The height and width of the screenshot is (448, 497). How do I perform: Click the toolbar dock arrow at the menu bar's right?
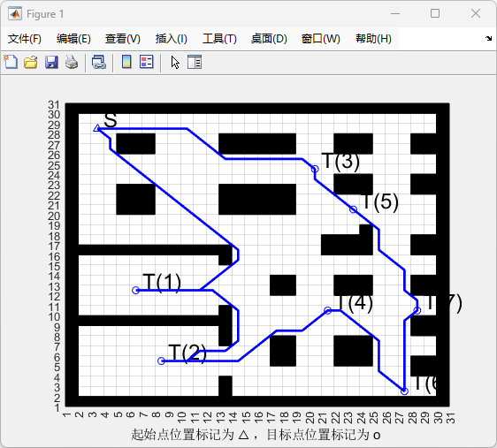pyautogui.click(x=488, y=38)
